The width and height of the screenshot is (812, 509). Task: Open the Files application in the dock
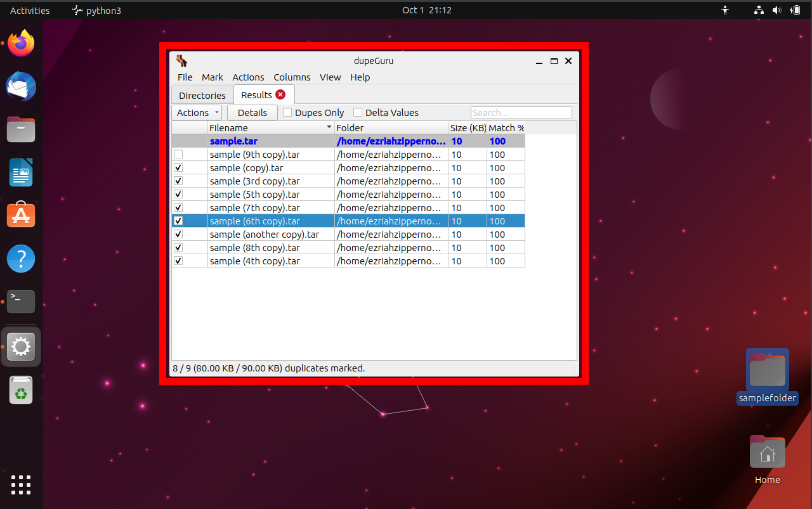point(20,129)
